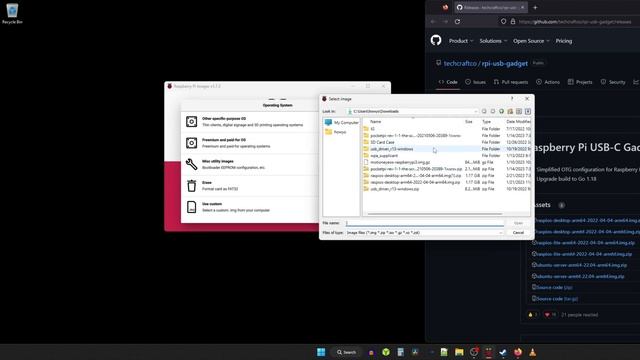The height and width of the screenshot is (360, 640).
Task: Expand Product menu on GitHub
Action: pyautogui.click(x=461, y=41)
